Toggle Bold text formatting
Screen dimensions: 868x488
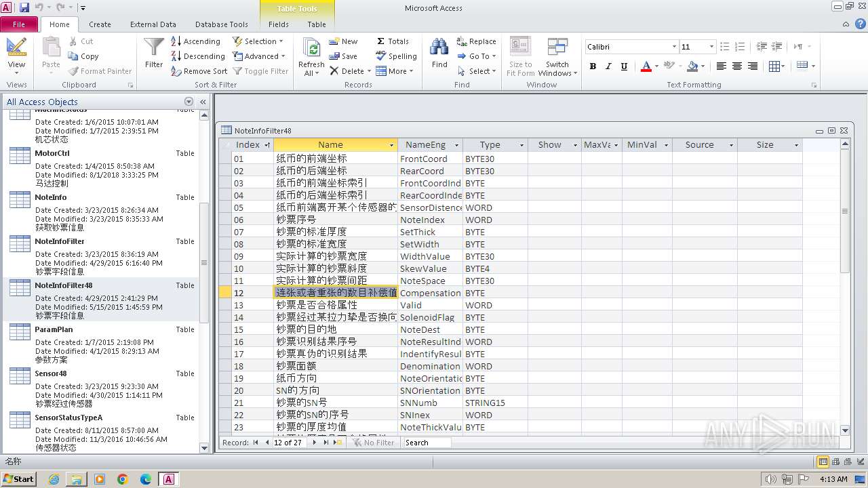(x=593, y=66)
